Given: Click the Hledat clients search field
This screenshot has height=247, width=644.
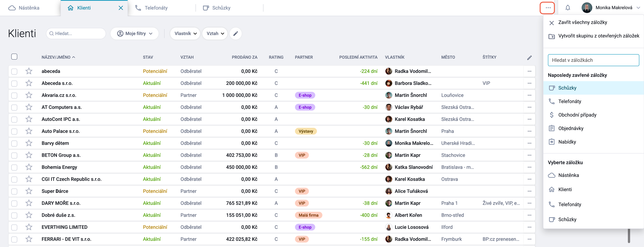Looking at the screenshot, I should point(76,34).
